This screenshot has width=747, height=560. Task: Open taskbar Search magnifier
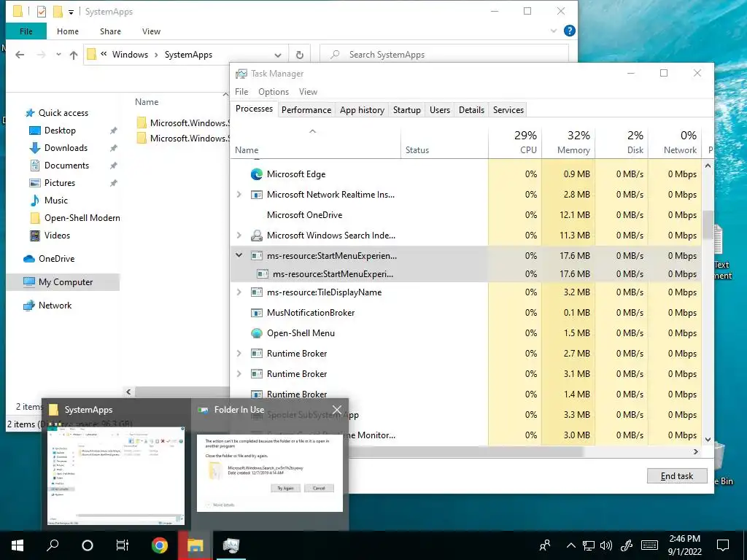coord(53,545)
